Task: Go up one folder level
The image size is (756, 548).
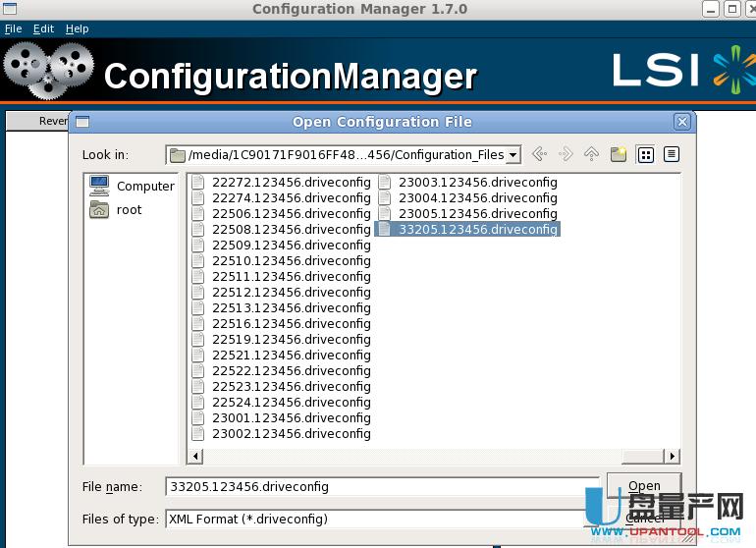Action: [591, 154]
